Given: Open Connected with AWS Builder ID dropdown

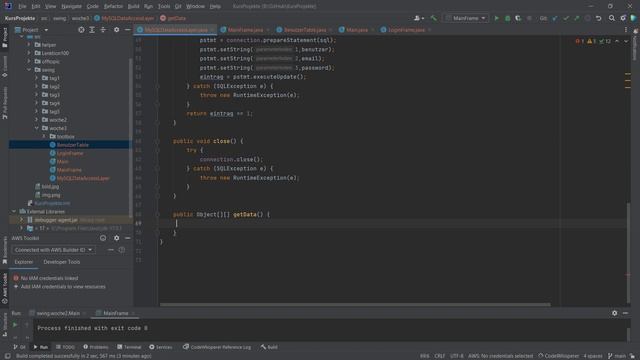Looking at the screenshot, I should 53,250.
